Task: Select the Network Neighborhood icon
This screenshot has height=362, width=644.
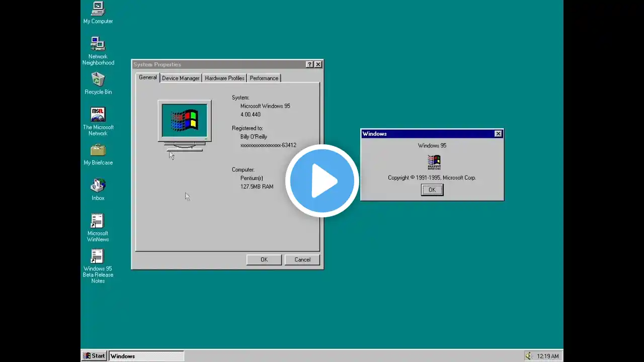Action: pyautogui.click(x=98, y=44)
